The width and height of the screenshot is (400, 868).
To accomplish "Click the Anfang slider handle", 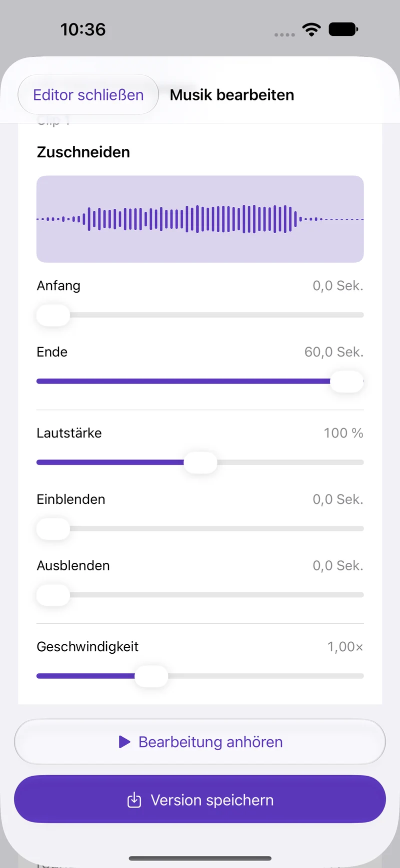I will (53, 315).
